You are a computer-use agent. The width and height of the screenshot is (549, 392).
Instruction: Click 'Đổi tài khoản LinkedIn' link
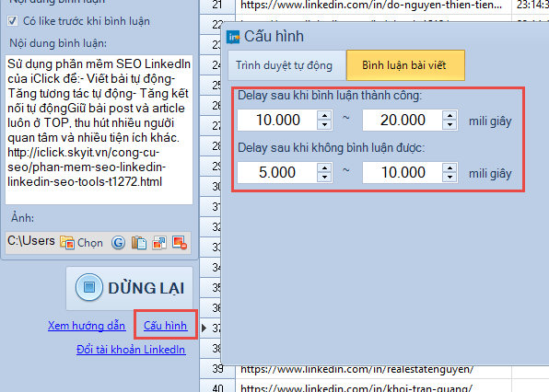click(x=131, y=350)
